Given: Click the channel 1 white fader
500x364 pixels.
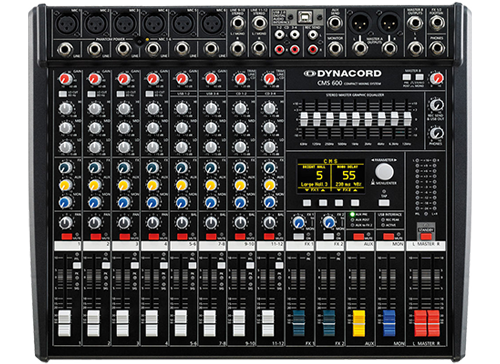Looking at the screenshot, I should tap(65, 323).
